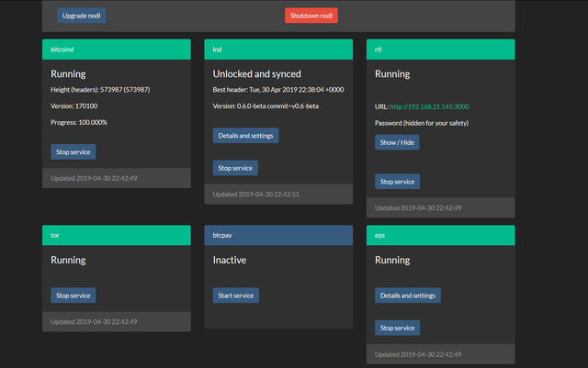Click the eps Running status

tap(392, 260)
